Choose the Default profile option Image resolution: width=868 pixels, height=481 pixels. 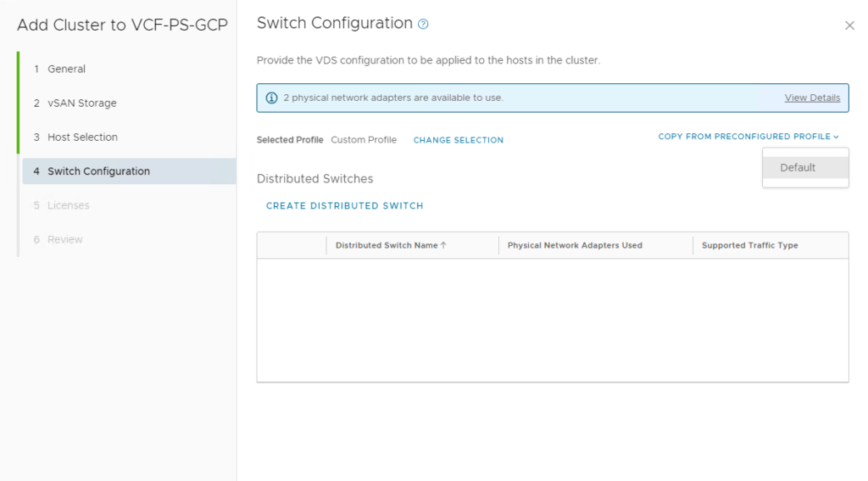[798, 168]
